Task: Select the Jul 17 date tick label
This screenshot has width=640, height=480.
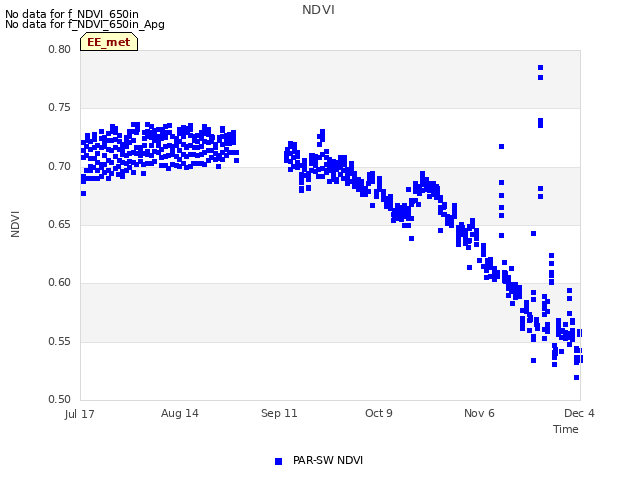Action: [79, 414]
